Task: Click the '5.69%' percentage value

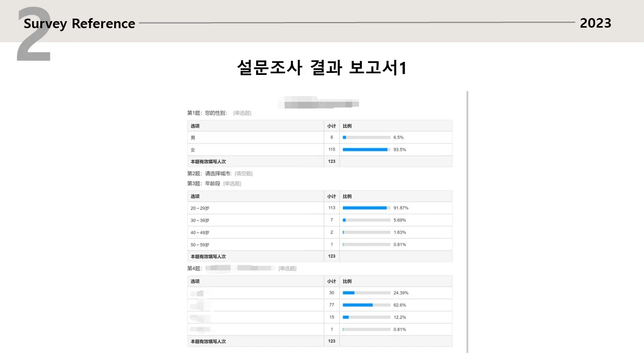Action: [399, 220]
